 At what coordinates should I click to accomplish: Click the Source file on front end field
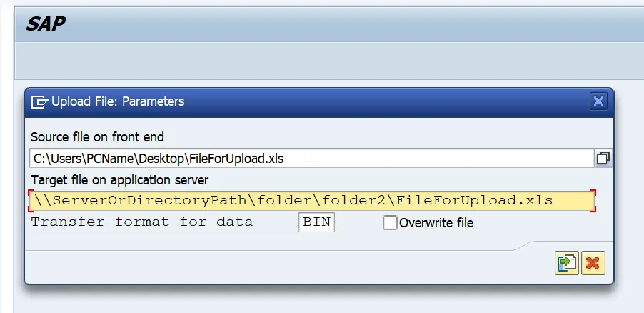tap(311, 158)
